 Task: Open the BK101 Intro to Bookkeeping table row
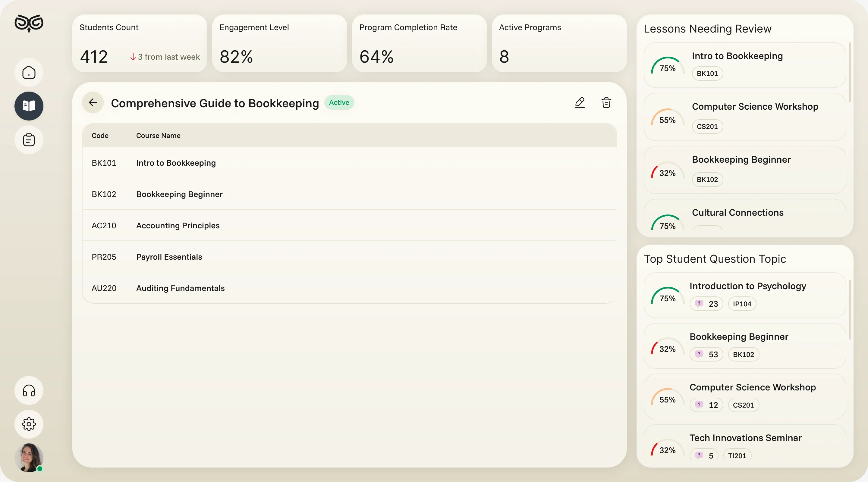pyautogui.click(x=349, y=163)
